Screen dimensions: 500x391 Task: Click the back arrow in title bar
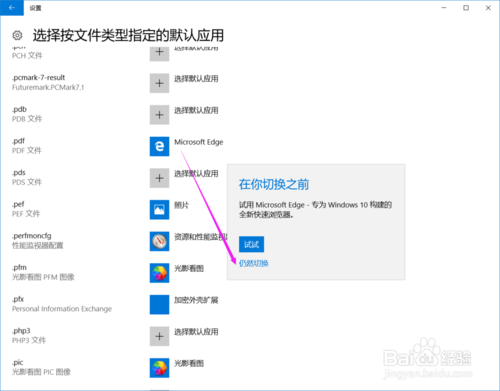point(12,8)
